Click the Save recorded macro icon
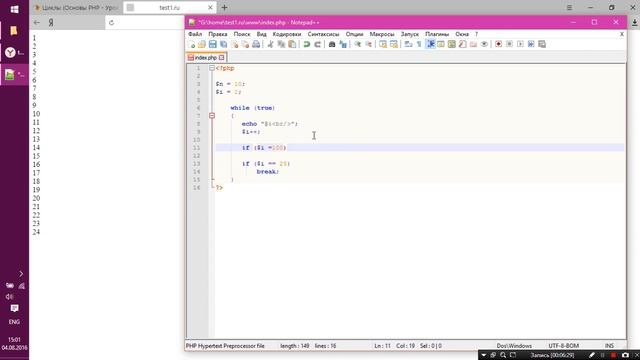 click(x=542, y=44)
